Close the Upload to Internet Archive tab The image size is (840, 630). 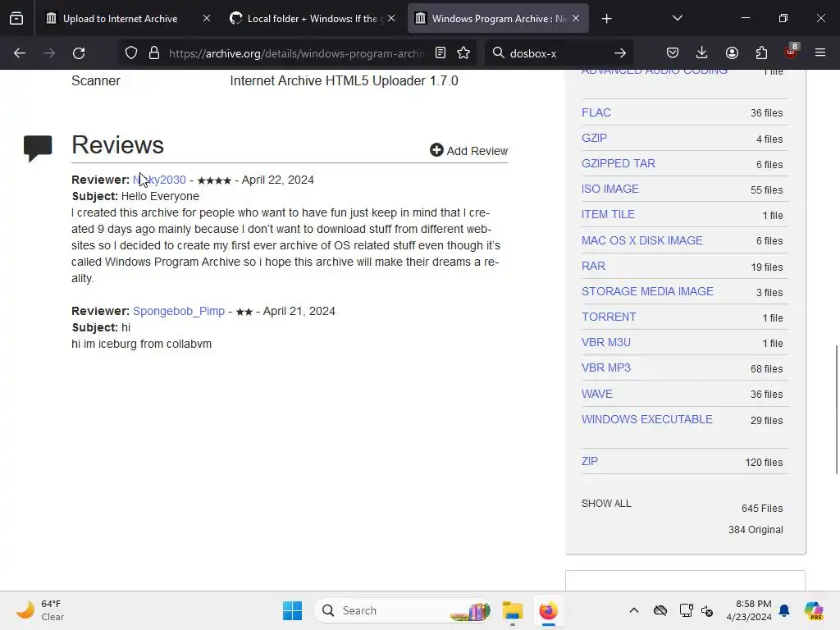207,19
